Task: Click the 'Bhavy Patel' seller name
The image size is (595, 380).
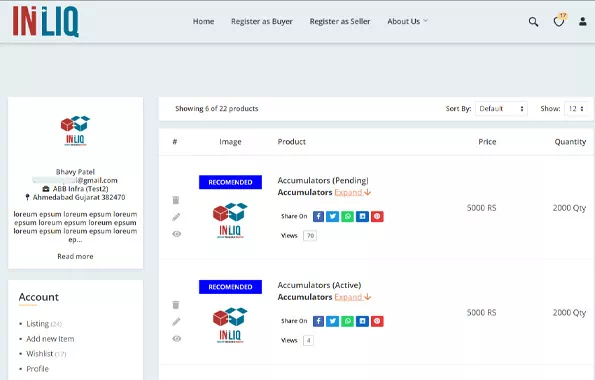Action: [75, 172]
